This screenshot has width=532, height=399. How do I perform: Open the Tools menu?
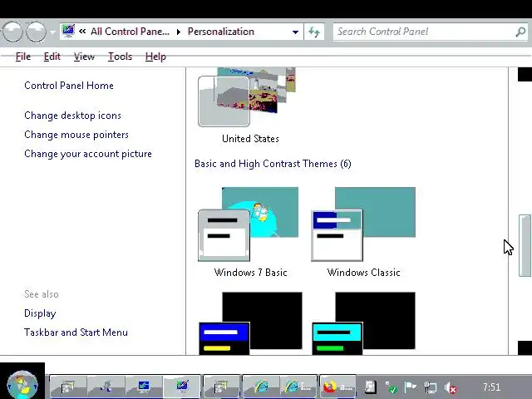coord(120,57)
